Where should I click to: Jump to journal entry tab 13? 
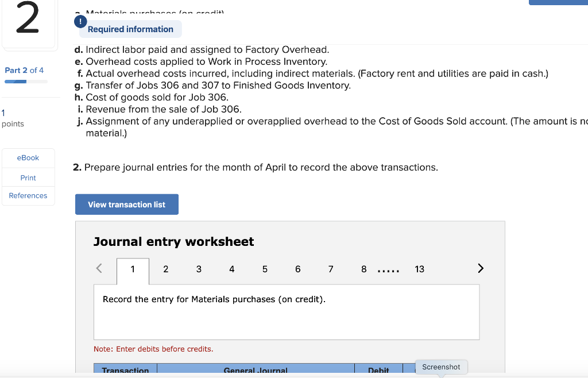[420, 269]
